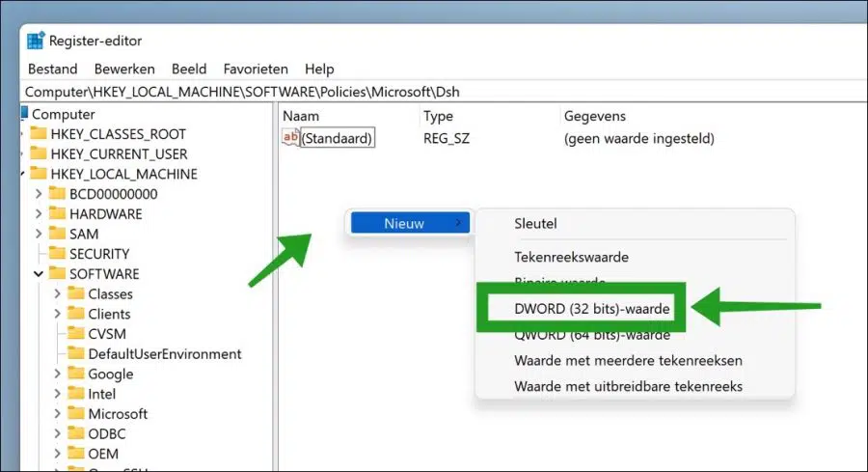Select the SOFTWARE key label
Viewport: 868px width, 472px height.
tap(104, 274)
